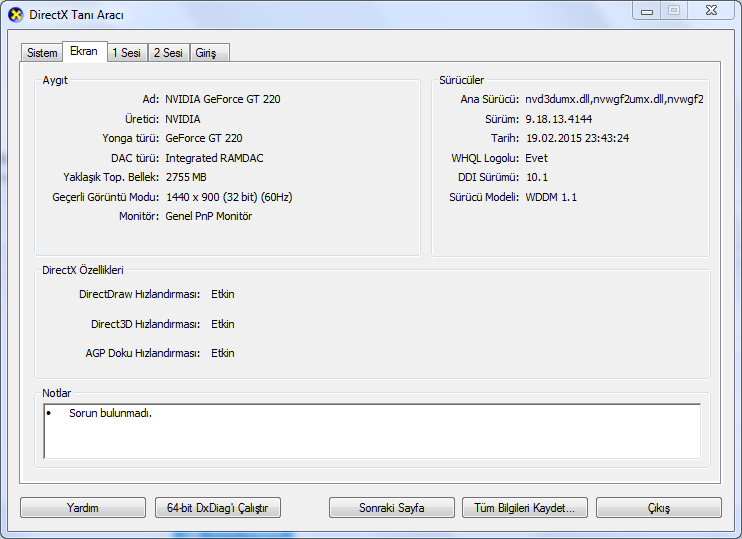Image resolution: width=742 pixels, height=539 pixels.
Task: Click the DDI Sürümü value 10.1
Action: [x=537, y=177]
